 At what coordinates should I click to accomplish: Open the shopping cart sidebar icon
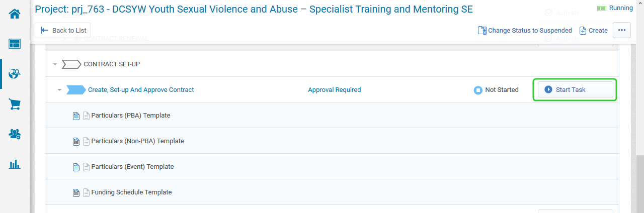point(15,104)
